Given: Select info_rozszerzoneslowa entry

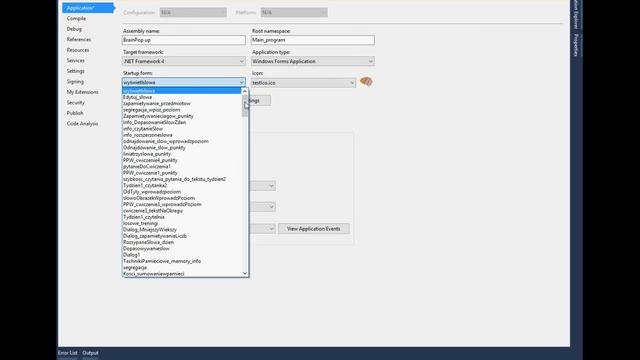Looking at the screenshot, I should click(182, 135).
